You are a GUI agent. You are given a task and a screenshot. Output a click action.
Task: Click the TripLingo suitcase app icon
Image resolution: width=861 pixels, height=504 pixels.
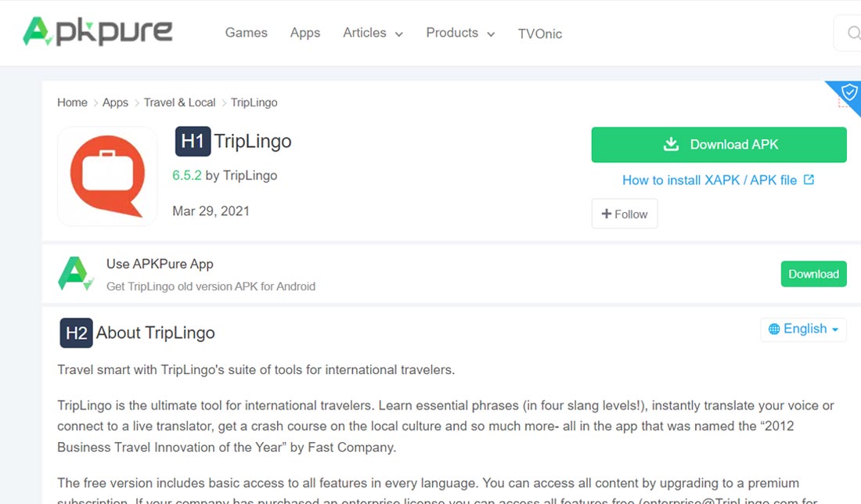tap(107, 176)
